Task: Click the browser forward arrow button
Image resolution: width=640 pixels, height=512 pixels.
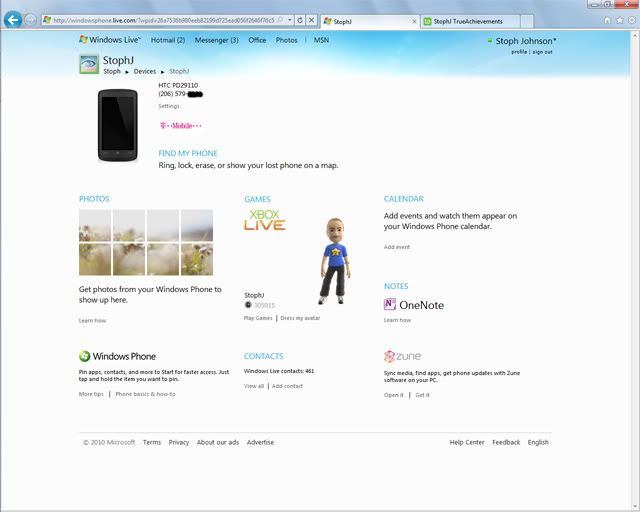Action: (30, 20)
